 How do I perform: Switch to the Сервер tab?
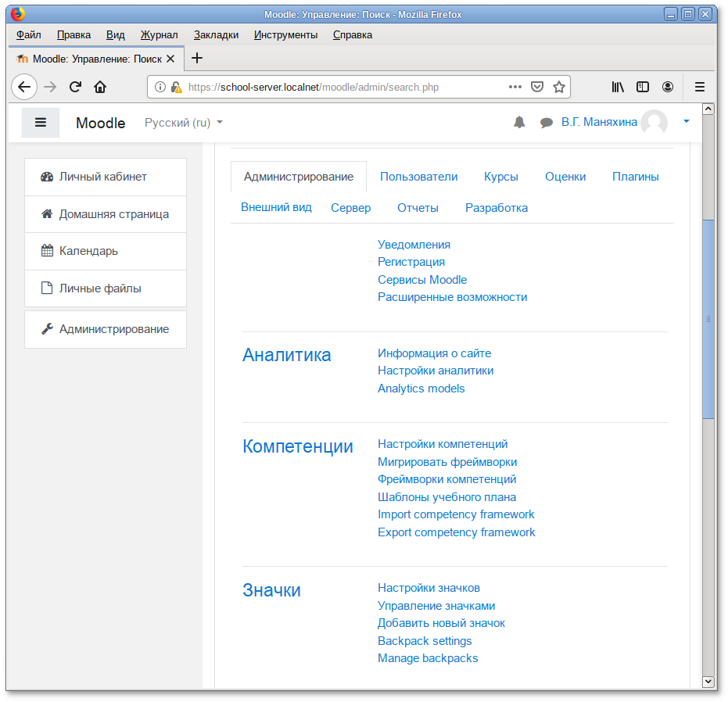[350, 208]
